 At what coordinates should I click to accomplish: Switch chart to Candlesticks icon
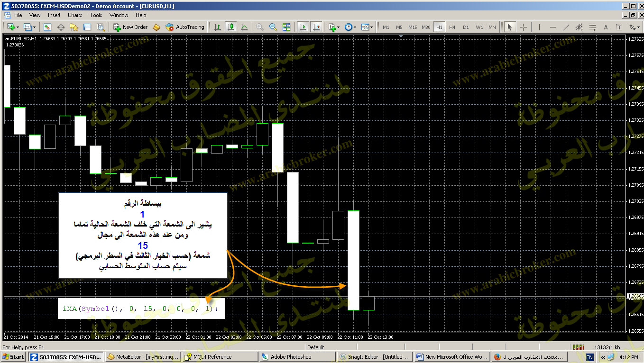[x=231, y=27]
